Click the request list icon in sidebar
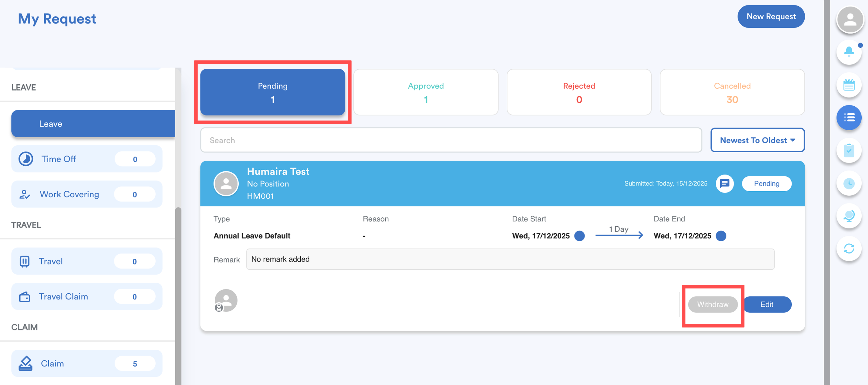This screenshot has height=385, width=868. pyautogui.click(x=849, y=117)
